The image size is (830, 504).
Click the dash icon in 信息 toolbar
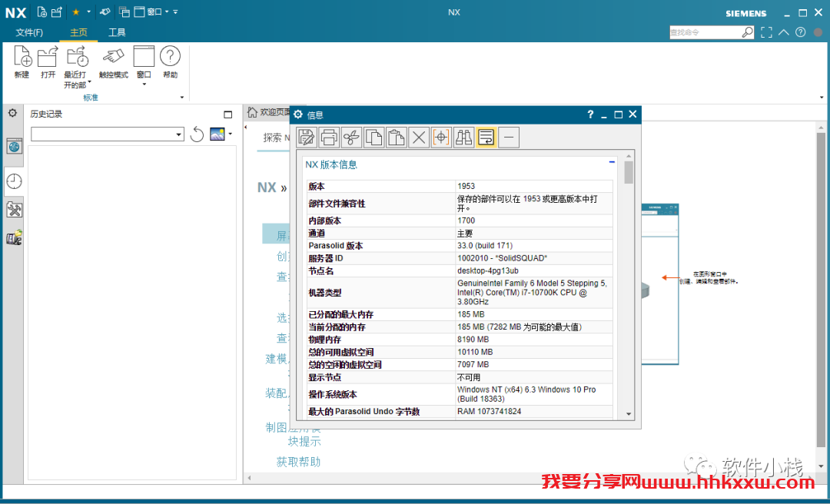pos(509,138)
